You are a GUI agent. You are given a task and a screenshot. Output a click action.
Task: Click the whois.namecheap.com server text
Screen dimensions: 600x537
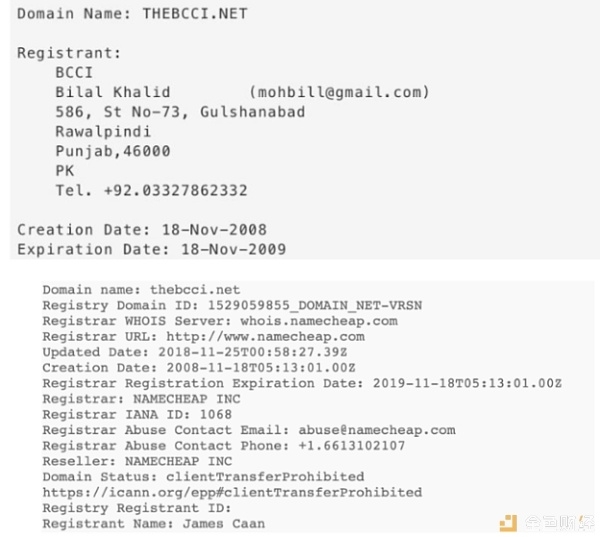click(x=319, y=321)
